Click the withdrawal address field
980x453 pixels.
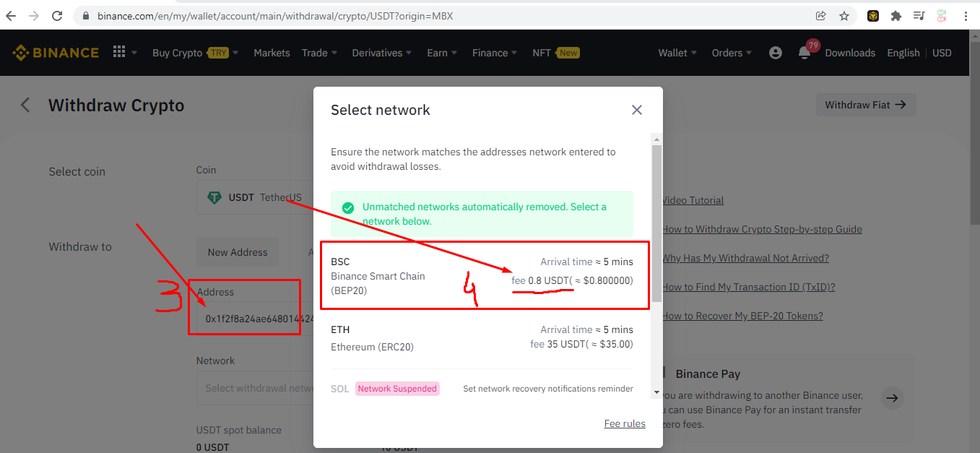coord(255,319)
